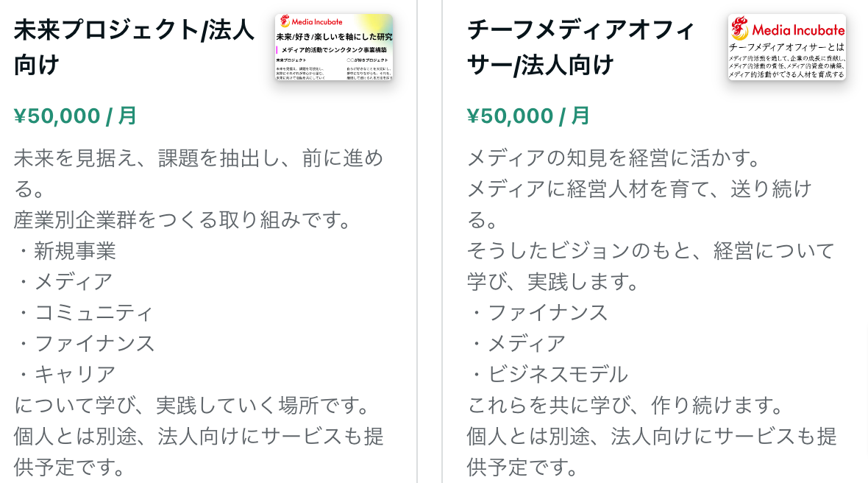Click the メディア bullet in the right card

(x=527, y=343)
